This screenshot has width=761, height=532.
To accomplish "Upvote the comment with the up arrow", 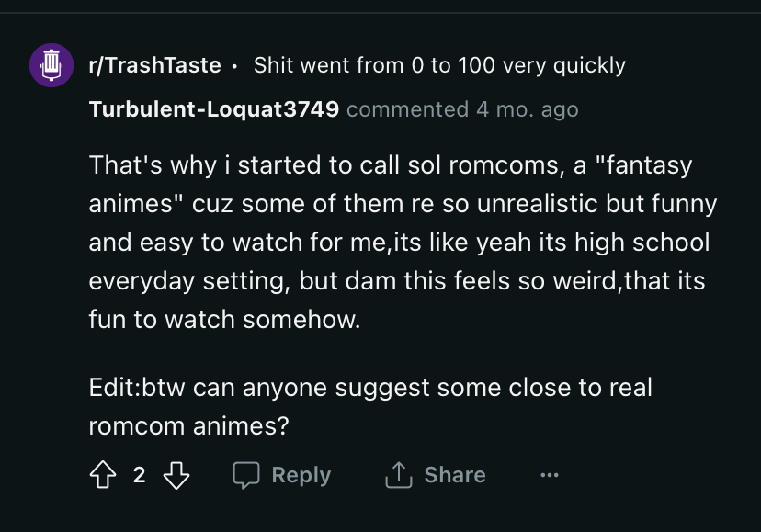I will pyautogui.click(x=103, y=474).
